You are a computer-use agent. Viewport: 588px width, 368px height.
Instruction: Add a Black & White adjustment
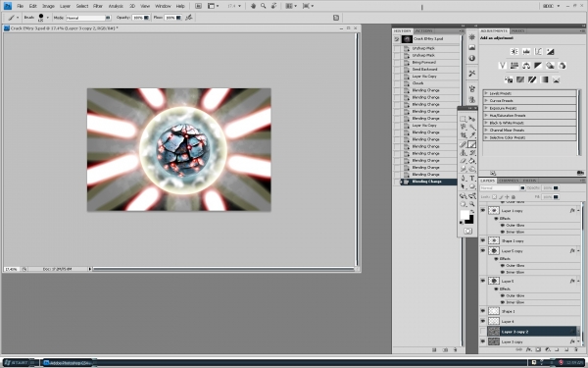tap(538, 66)
